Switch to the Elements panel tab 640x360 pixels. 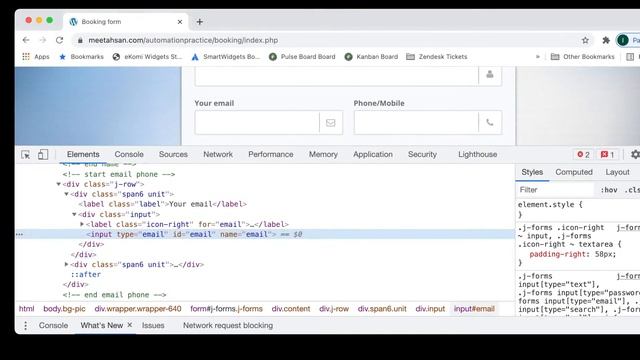pos(83,154)
